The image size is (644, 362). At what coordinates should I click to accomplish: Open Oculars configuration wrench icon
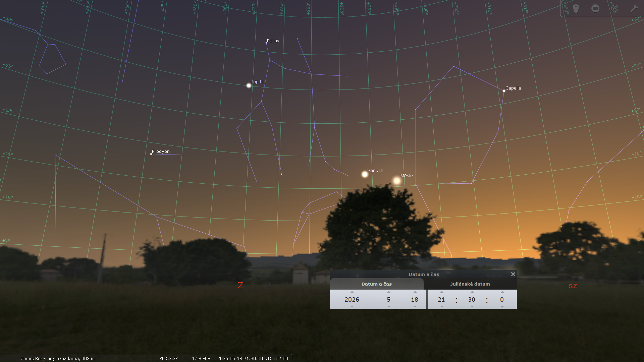[x=634, y=8]
